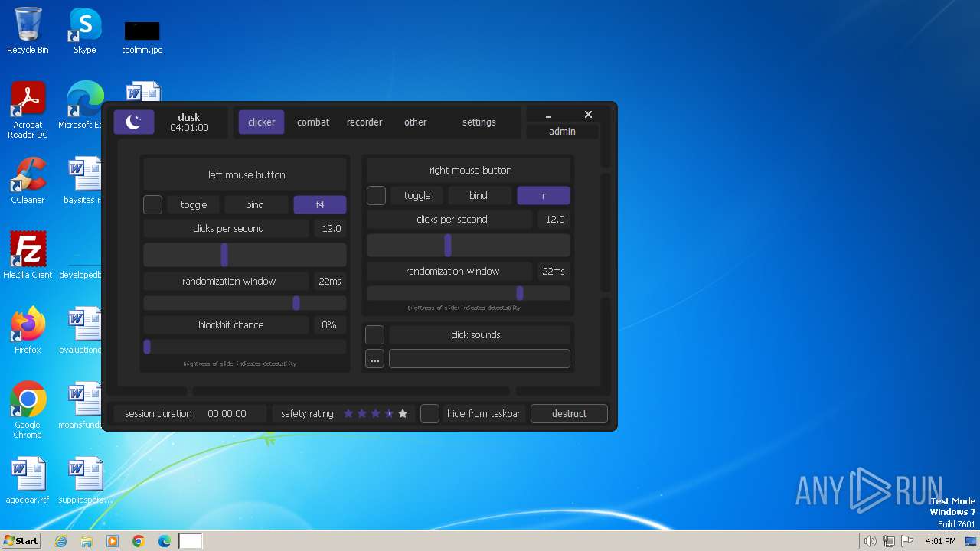The height and width of the screenshot is (551, 980).
Task: Open the settings tab
Action: (x=479, y=122)
